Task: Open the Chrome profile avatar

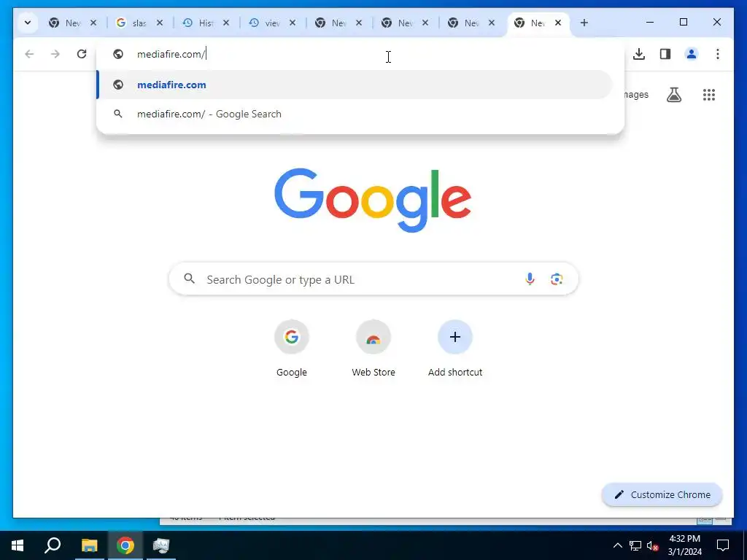Action: click(x=692, y=54)
